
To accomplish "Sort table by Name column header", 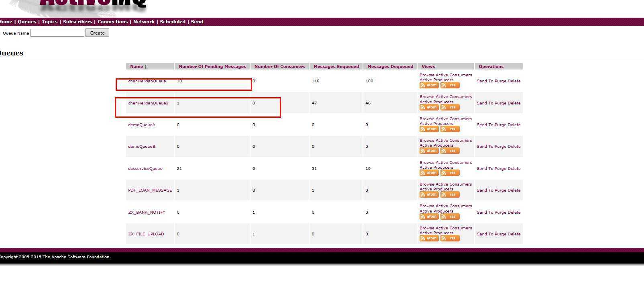I will pos(139,67).
